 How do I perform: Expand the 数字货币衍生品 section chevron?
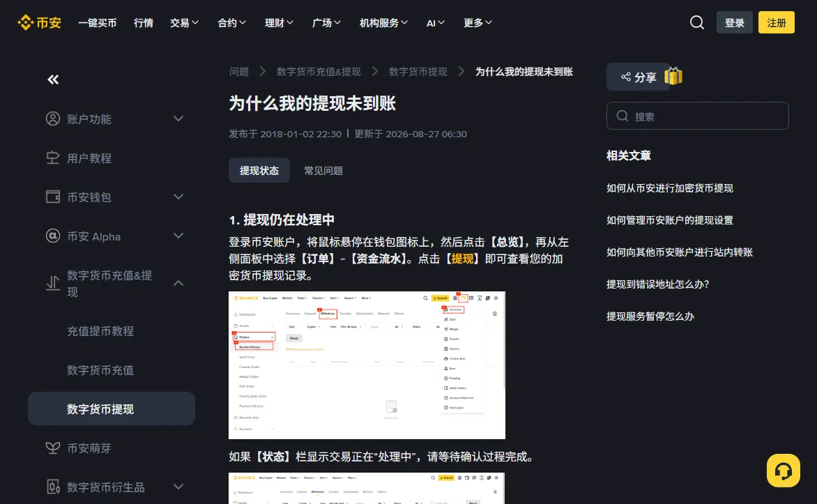[178, 487]
